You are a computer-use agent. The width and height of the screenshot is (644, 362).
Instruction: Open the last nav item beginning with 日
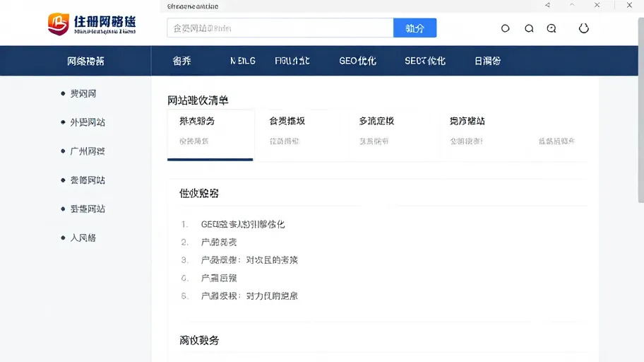tap(487, 61)
